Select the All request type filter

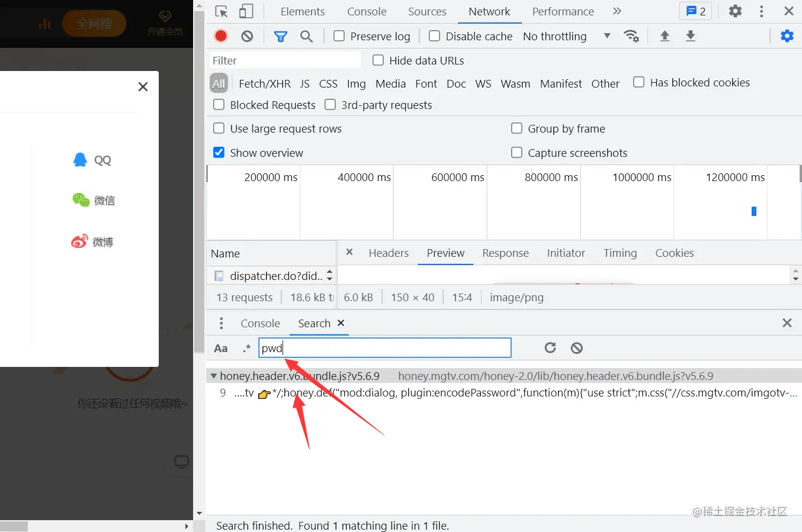(219, 83)
